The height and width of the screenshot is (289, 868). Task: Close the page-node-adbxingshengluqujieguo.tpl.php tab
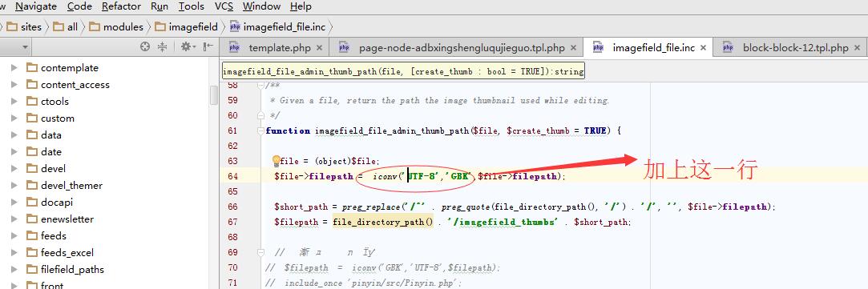coord(573,48)
